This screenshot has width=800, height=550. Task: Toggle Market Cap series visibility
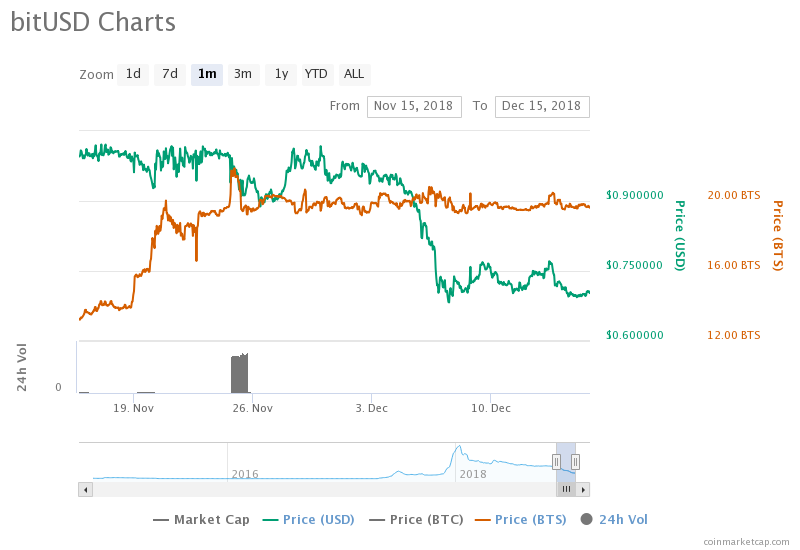point(201,520)
